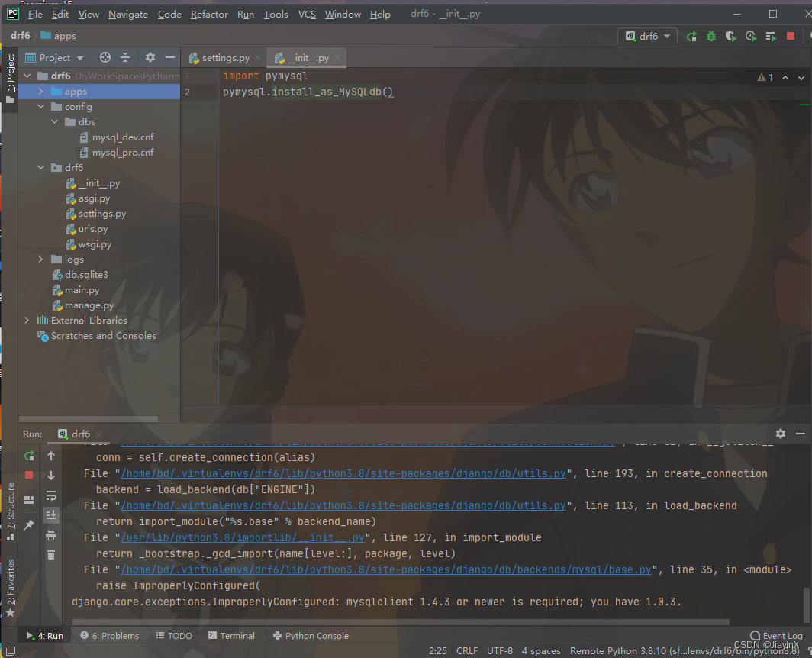
Task: Jump down the stack trace arrow
Action: coord(50,475)
